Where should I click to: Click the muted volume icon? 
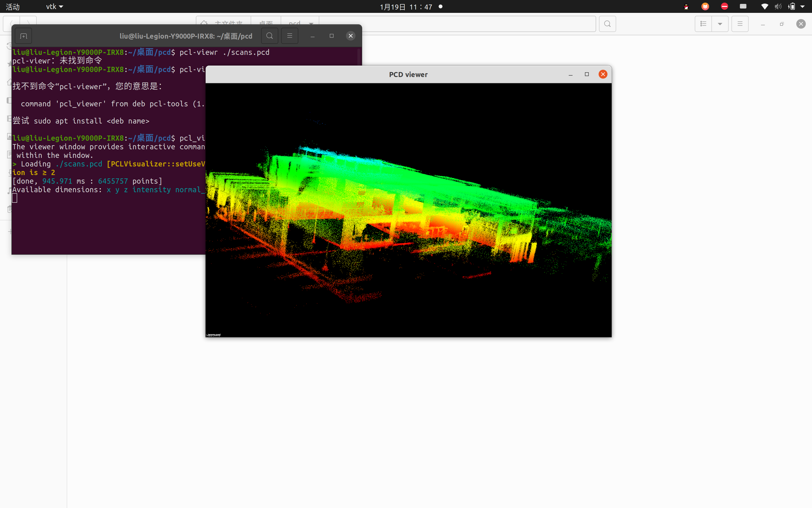778,6
